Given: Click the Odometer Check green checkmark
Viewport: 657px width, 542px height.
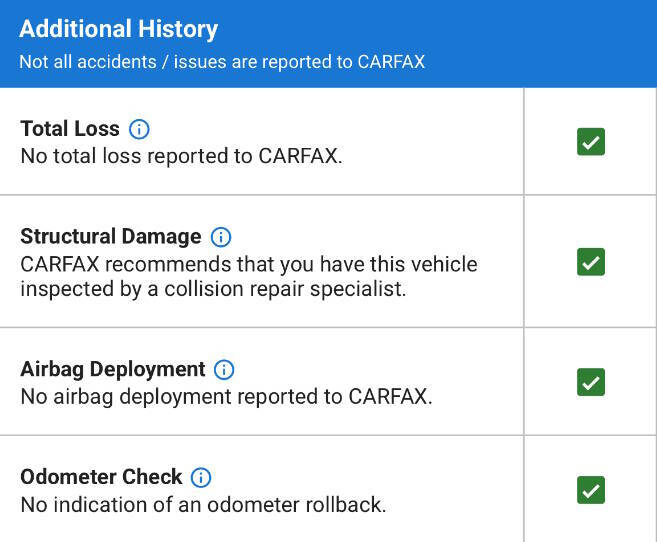Looking at the screenshot, I should click(591, 490).
